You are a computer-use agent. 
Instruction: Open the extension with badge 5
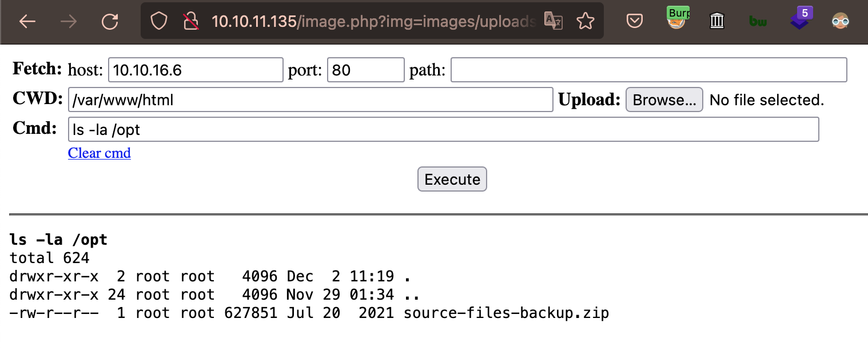(x=801, y=18)
